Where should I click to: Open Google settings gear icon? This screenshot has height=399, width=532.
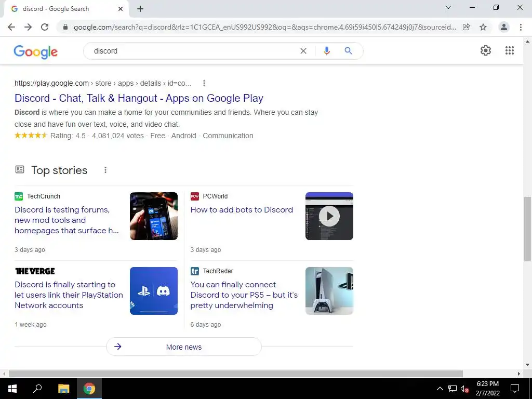pos(486,50)
